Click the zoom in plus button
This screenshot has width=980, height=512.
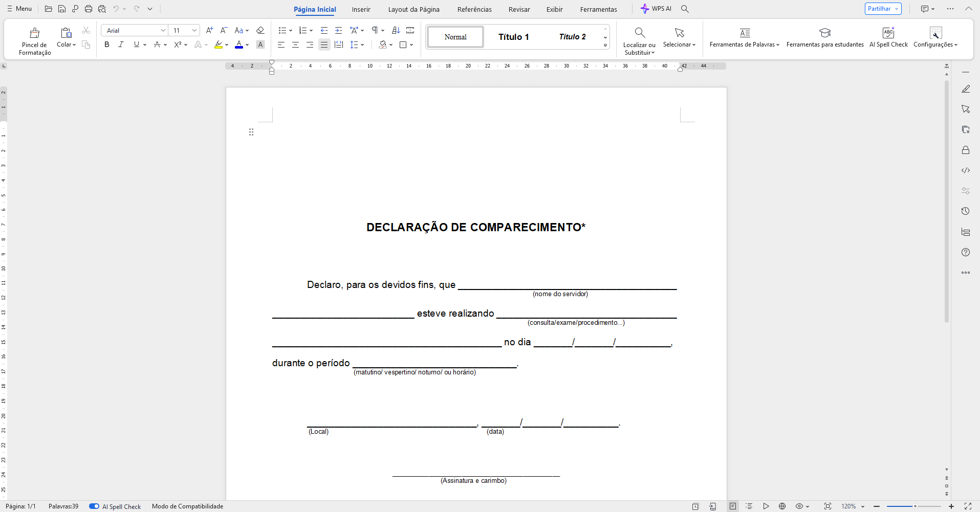pos(951,506)
